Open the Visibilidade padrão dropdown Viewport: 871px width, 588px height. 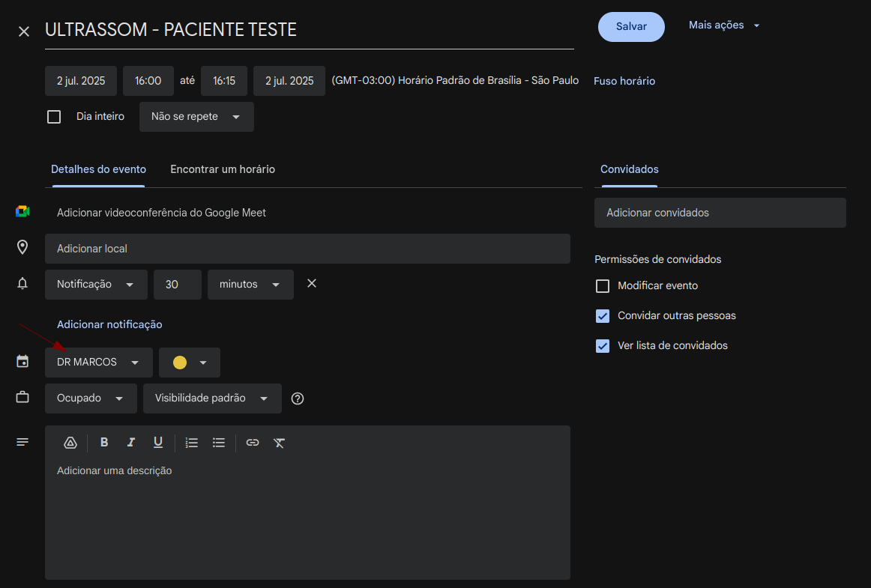[x=212, y=398]
